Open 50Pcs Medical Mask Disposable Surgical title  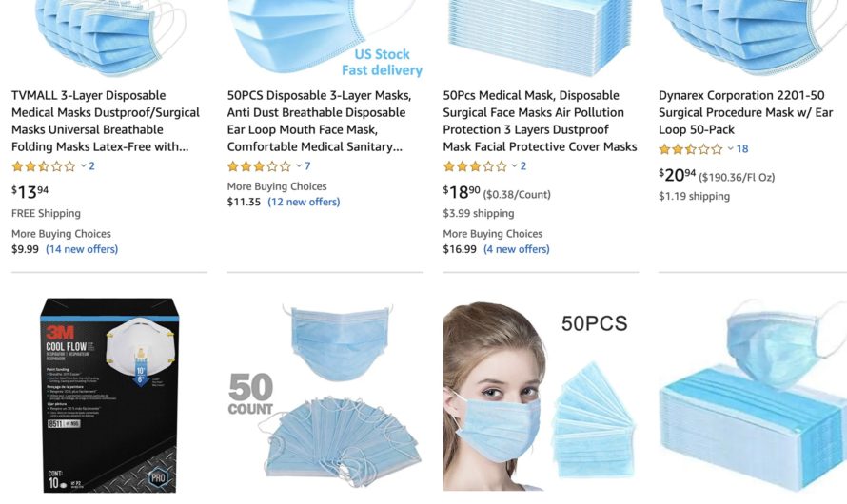pos(540,121)
